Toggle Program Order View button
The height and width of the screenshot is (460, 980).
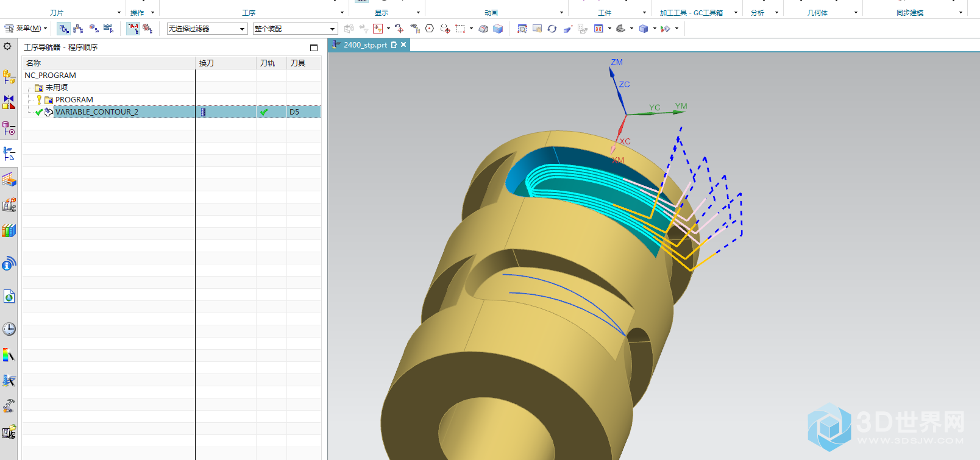tap(63, 29)
